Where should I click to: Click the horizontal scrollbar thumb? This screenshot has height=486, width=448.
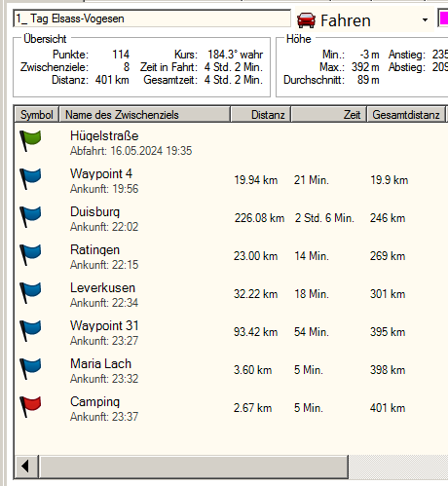[194, 467]
